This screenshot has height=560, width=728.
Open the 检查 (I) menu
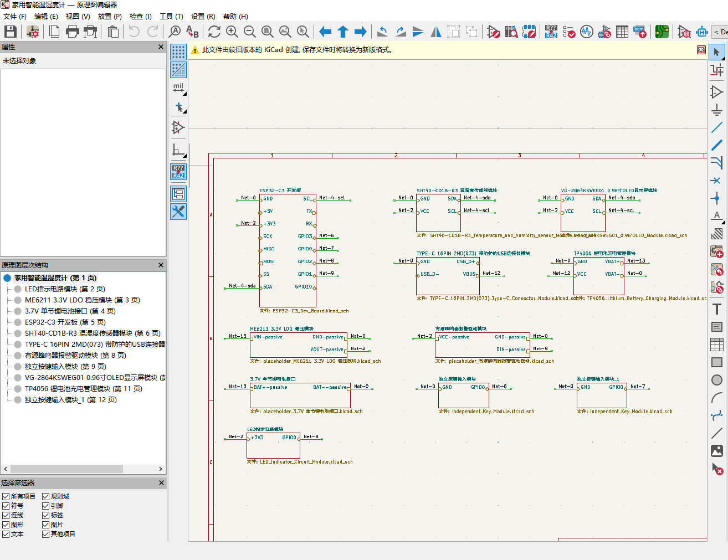(x=141, y=16)
